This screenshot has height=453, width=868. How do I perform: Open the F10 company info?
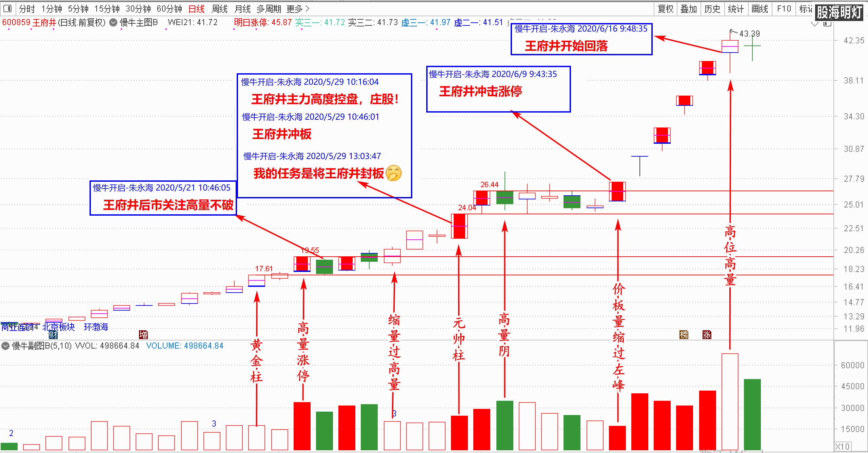784,9
